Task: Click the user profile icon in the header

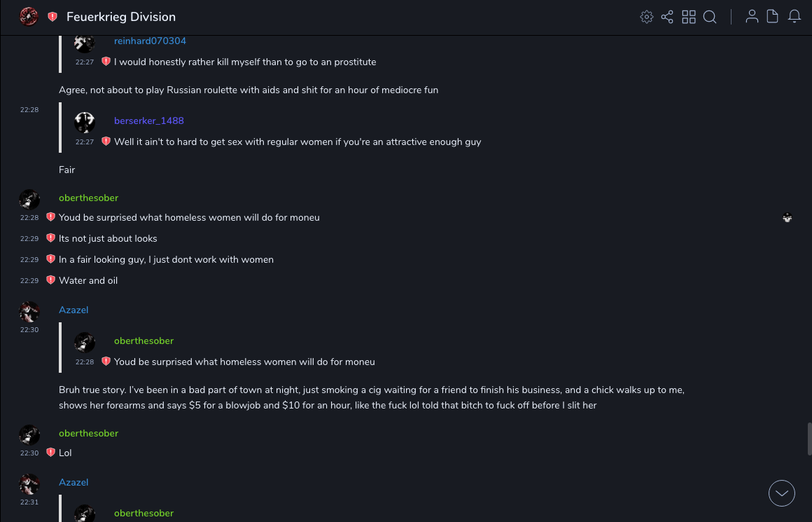Action: pos(752,17)
